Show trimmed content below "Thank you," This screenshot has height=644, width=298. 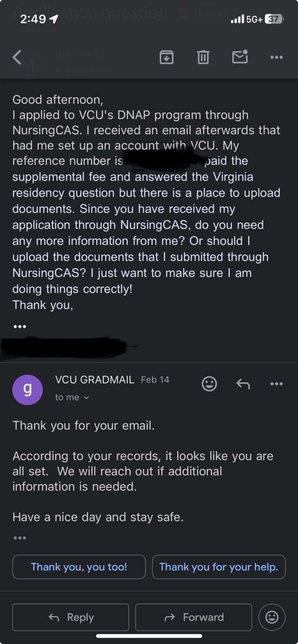(x=20, y=326)
